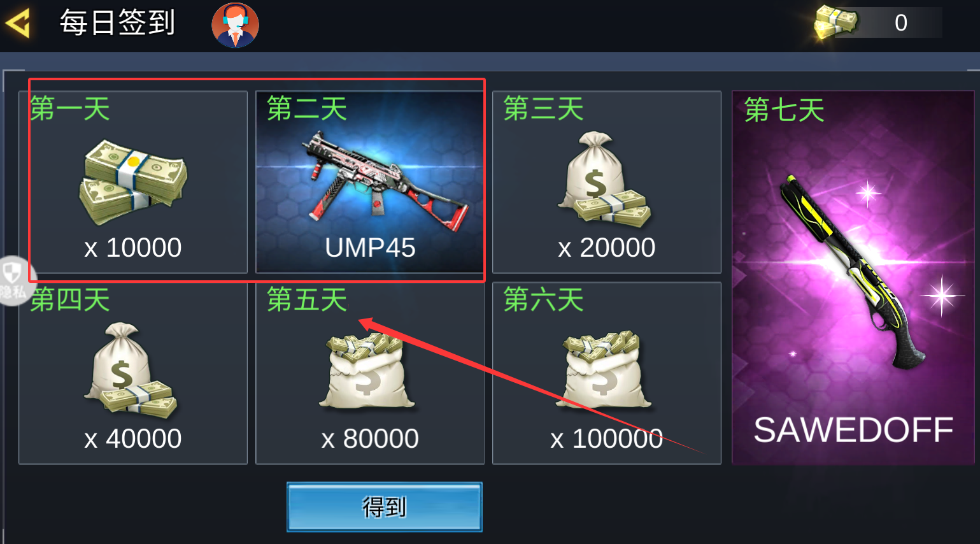Select the 第六天 x 100000 reward card
980x544 pixels.
pos(607,373)
